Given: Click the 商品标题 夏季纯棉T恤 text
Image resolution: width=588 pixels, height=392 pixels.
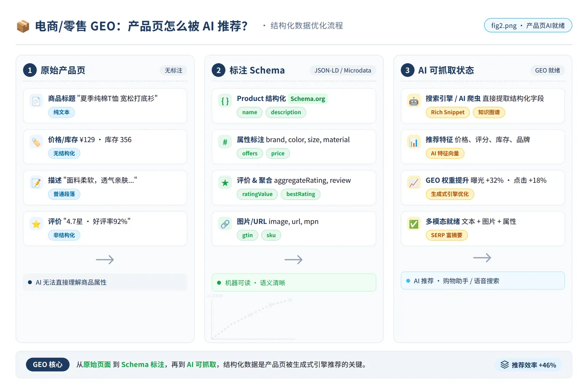Looking at the screenshot, I should (x=103, y=98).
